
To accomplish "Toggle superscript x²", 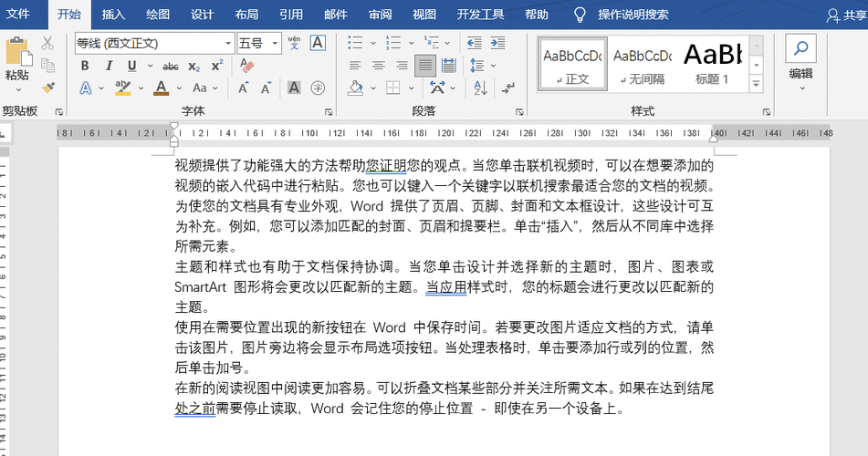I will [x=217, y=66].
